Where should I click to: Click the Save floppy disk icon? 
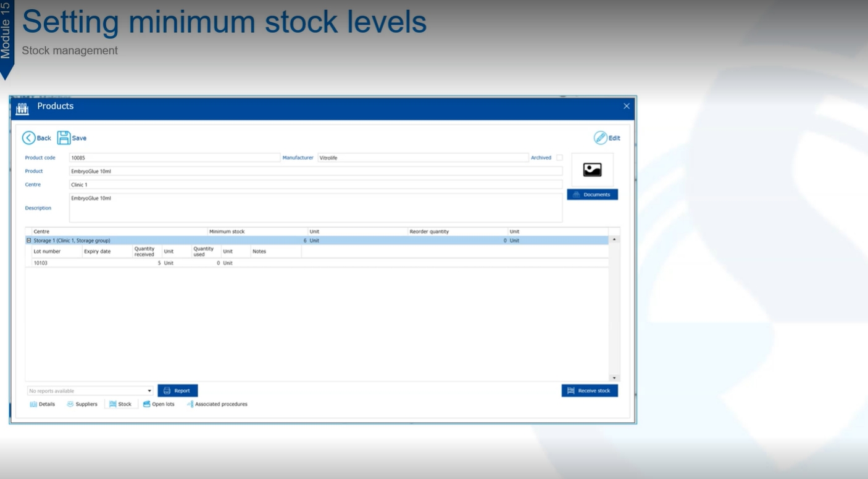pyautogui.click(x=64, y=138)
